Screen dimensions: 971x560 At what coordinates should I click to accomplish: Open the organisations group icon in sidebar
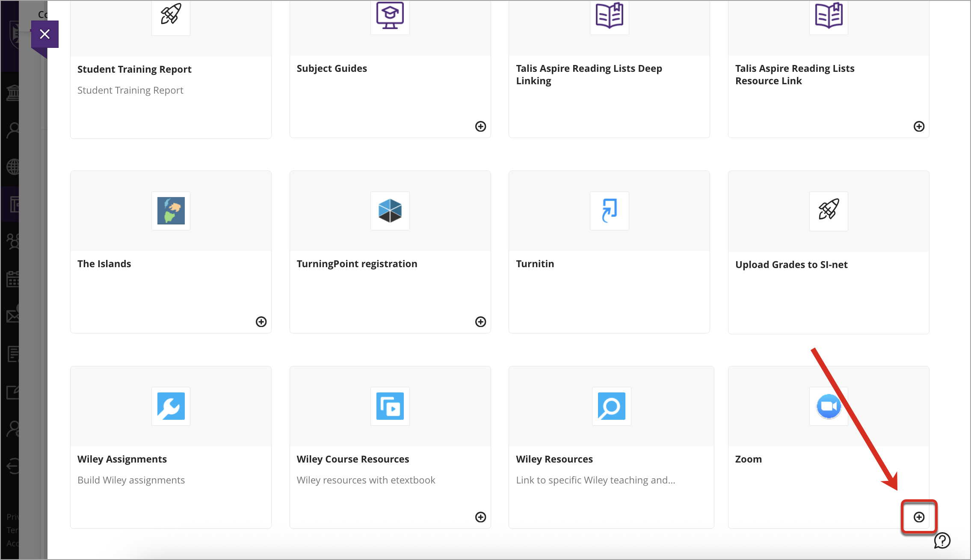(13, 242)
